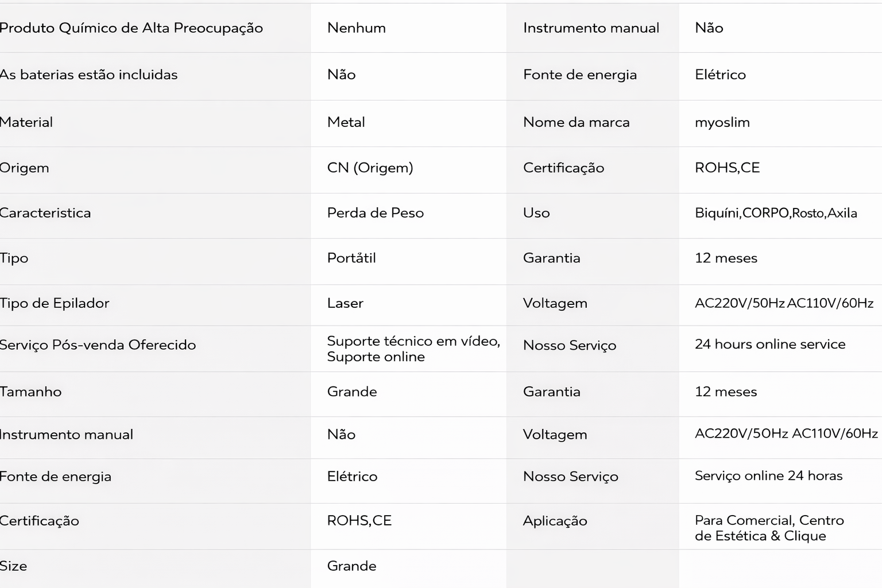Click '24 hours online service' value
This screenshot has width=882, height=588.
[x=769, y=344]
